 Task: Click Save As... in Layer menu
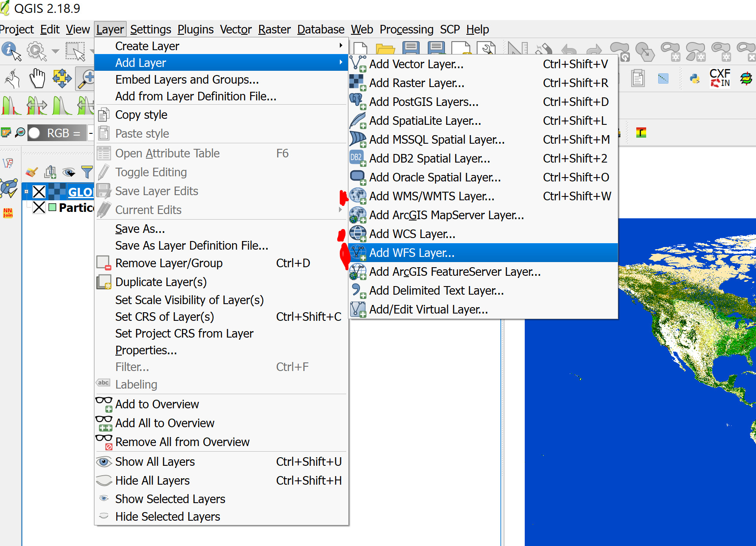click(221, 229)
